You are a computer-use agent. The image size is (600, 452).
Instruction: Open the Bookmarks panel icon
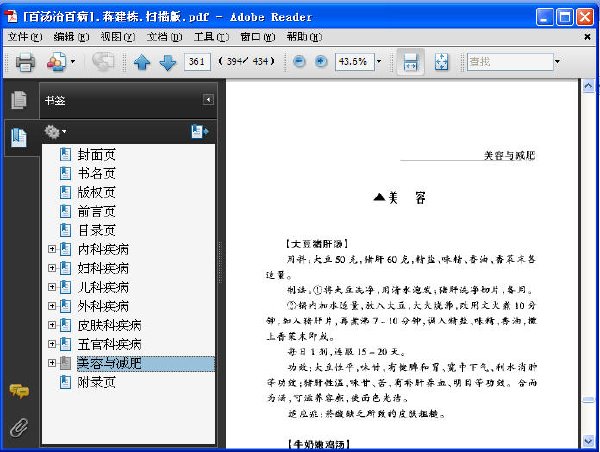(19, 138)
